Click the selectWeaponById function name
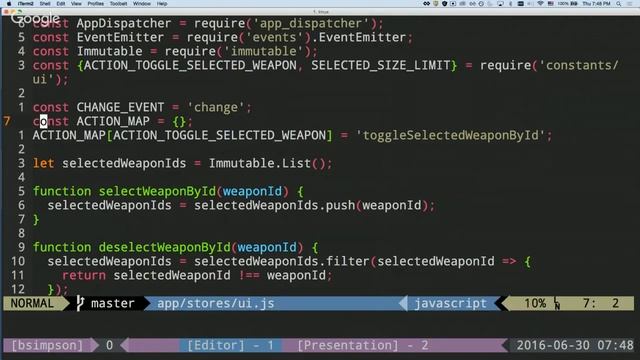640x360 pixels. click(x=157, y=191)
